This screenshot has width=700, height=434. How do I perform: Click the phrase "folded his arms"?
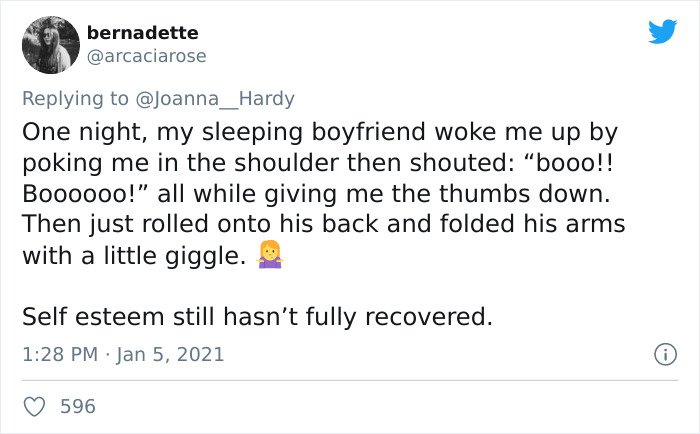tap(533, 223)
